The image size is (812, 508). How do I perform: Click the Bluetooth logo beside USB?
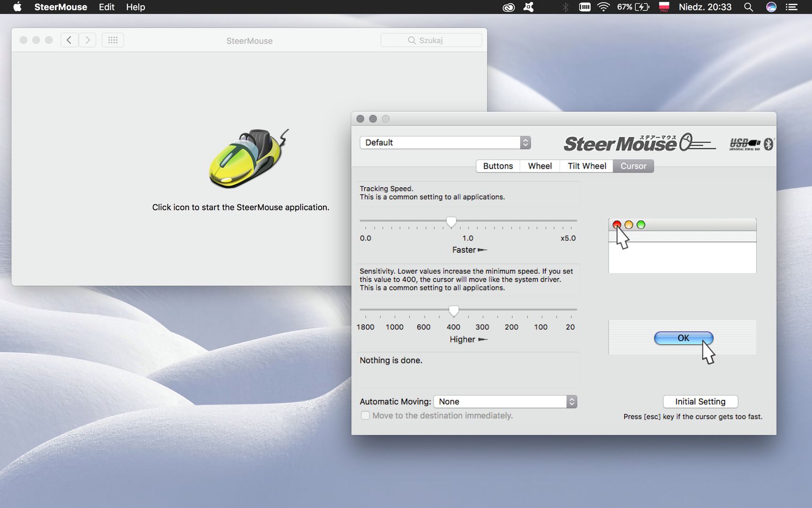pyautogui.click(x=769, y=144)
